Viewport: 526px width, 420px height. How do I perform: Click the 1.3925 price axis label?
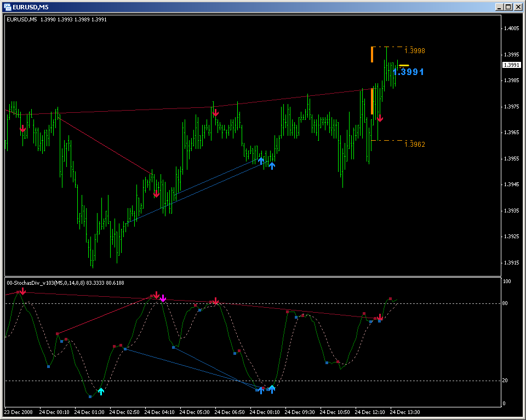point(512,237)
